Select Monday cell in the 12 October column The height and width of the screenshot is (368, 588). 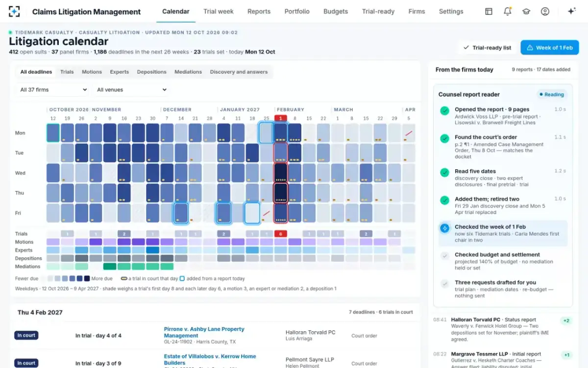tap(53, 133)
